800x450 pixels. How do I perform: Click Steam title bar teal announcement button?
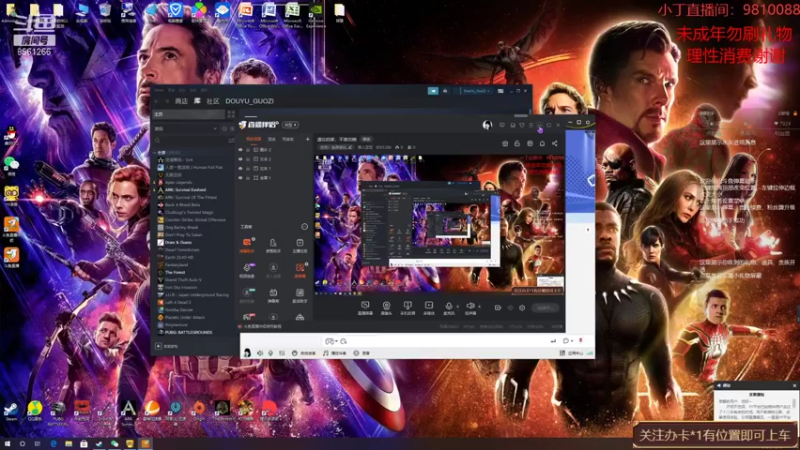(433, 91)
